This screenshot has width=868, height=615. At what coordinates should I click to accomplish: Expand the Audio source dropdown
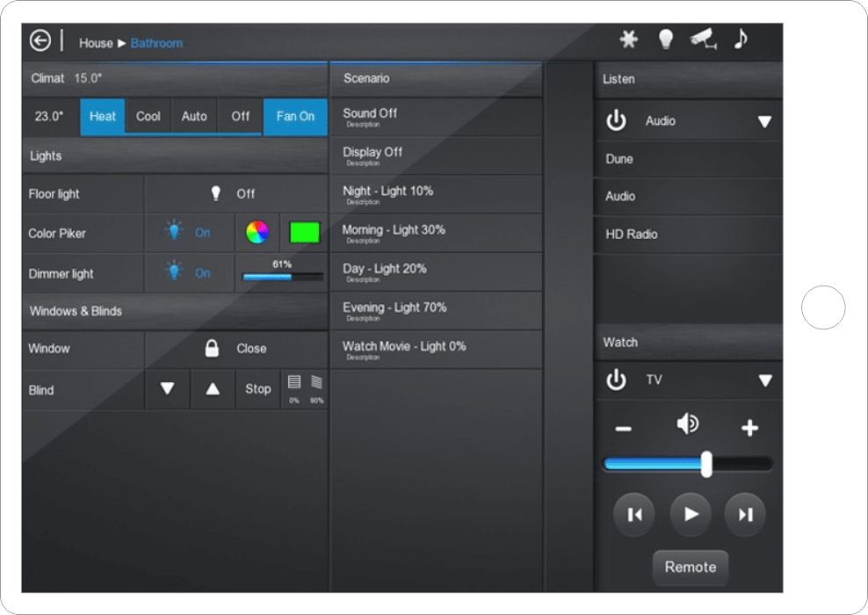764,121
